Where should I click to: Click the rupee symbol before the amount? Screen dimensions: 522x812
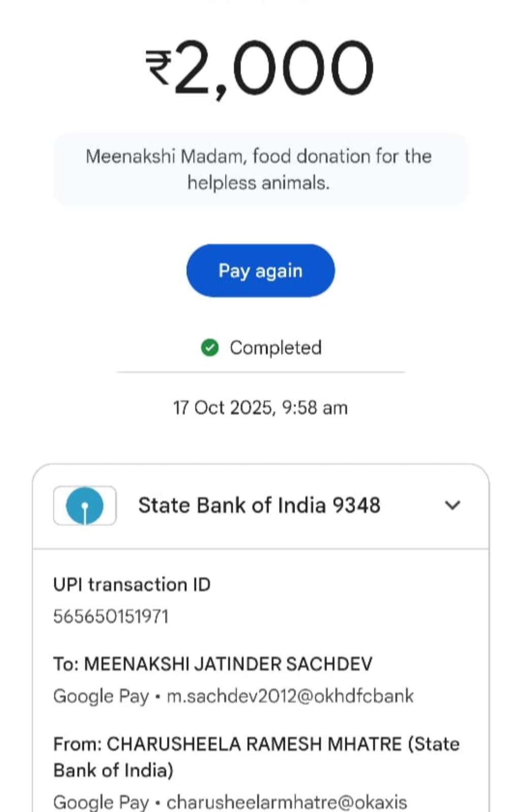tap(158, 67)
